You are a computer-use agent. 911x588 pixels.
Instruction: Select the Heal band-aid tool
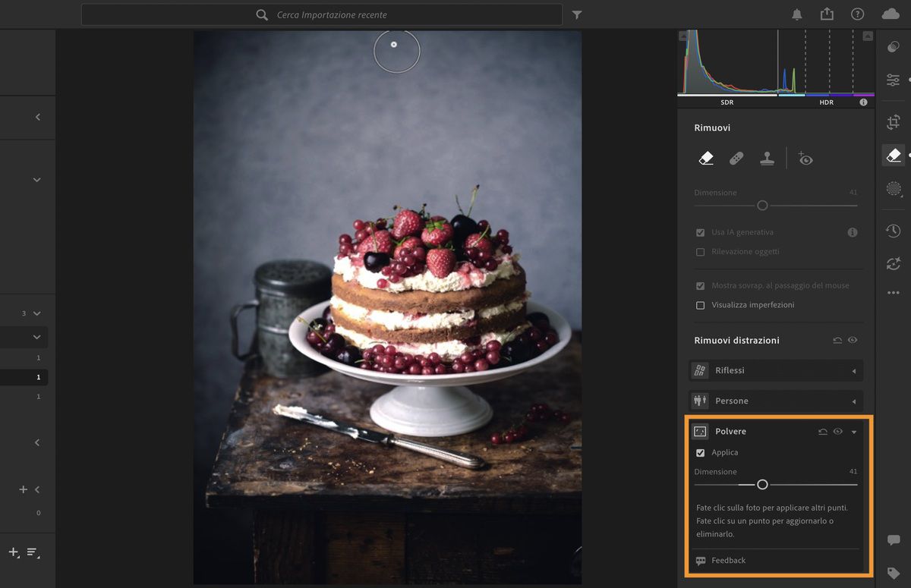coord(736,158)
